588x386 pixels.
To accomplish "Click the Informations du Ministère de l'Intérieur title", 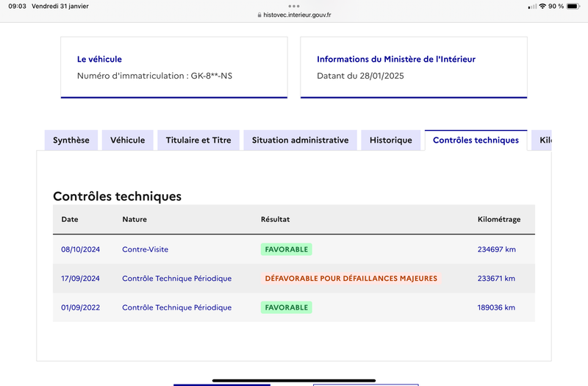I will click(396, 60).
